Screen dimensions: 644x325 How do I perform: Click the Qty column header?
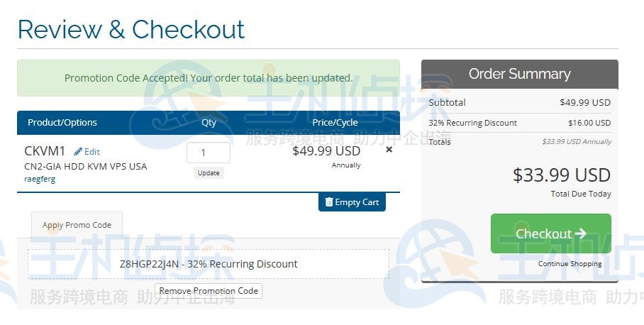click(x=209, y=122)
